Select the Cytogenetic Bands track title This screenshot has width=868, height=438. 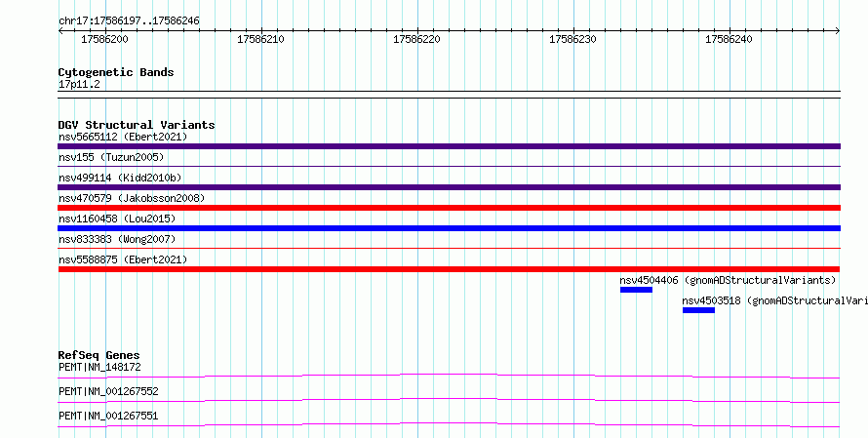(116, 72)
